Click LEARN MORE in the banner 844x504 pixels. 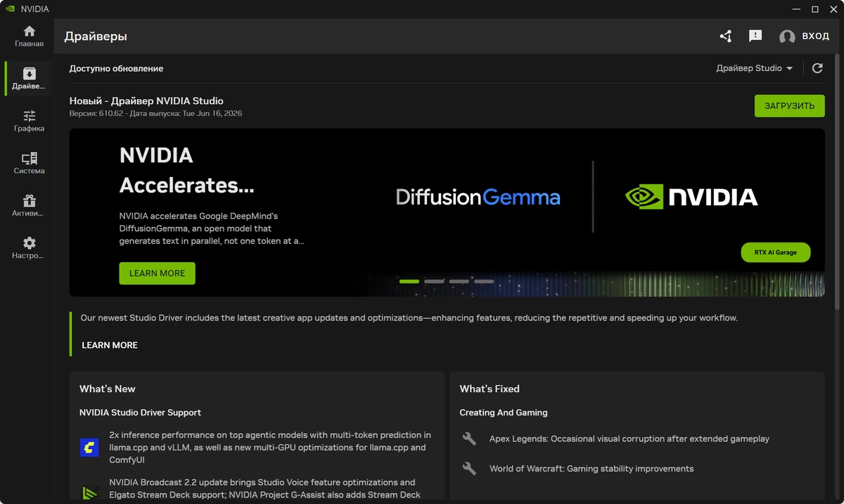pyautogui.click(x=157, y=273)
